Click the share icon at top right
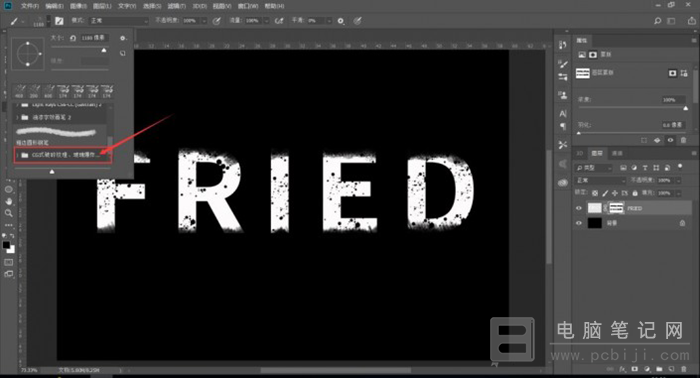This screenshot has width=700, height=378. pos(692,21)
